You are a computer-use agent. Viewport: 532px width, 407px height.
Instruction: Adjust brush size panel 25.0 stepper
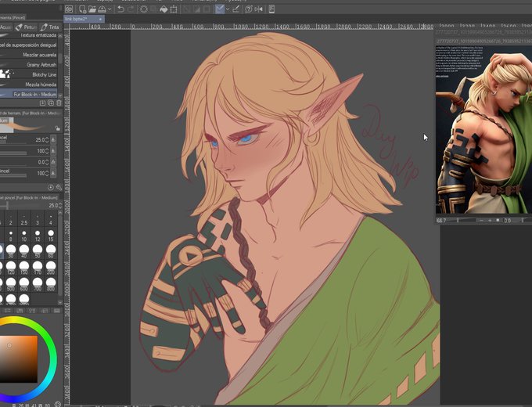(x=60, y=205)
